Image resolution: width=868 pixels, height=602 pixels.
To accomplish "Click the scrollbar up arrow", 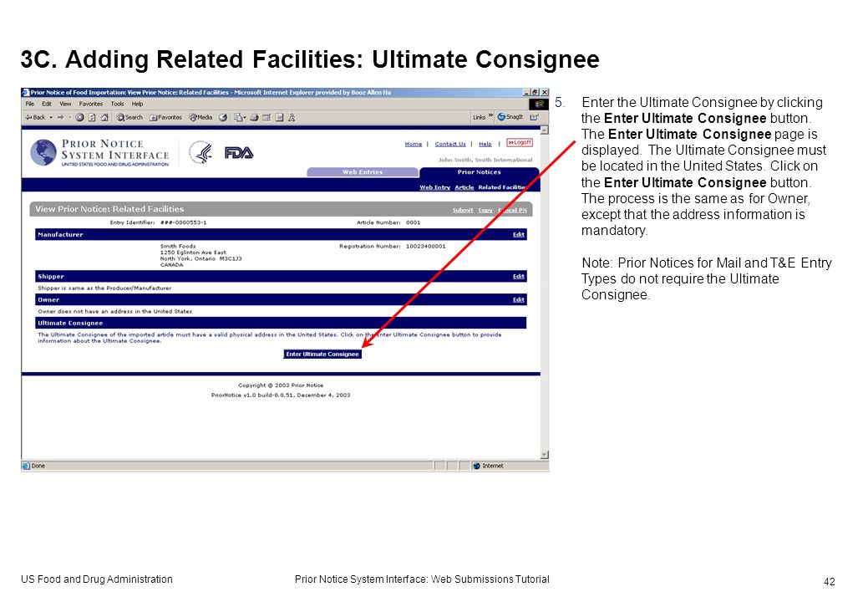I will coord(544,130).
